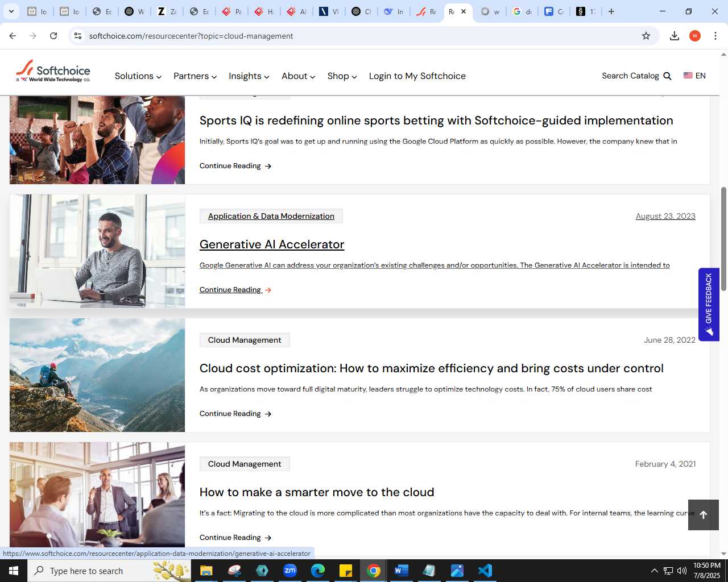View site information icon in address bar
The width and height of the screenshot is (728, 582).
tap(78, 36)
